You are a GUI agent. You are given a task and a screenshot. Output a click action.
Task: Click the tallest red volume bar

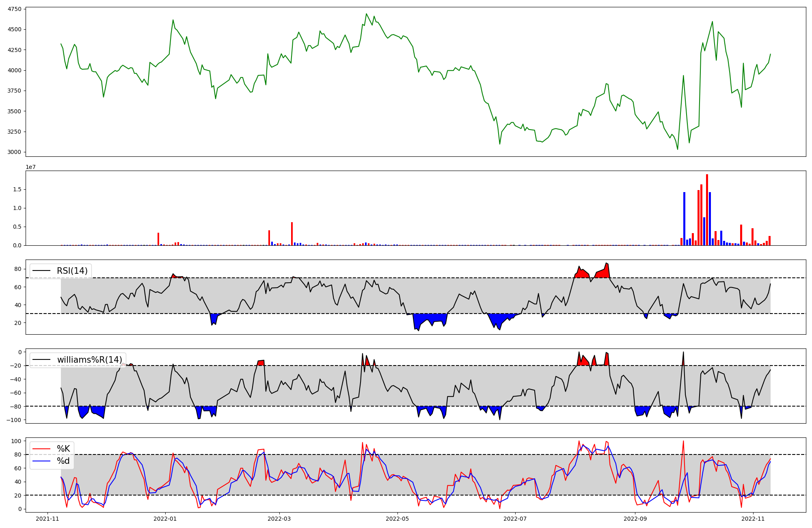point(707,210)
